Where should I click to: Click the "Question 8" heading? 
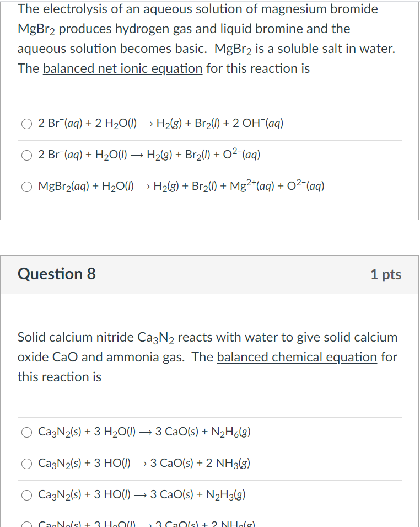pos(57,274)
